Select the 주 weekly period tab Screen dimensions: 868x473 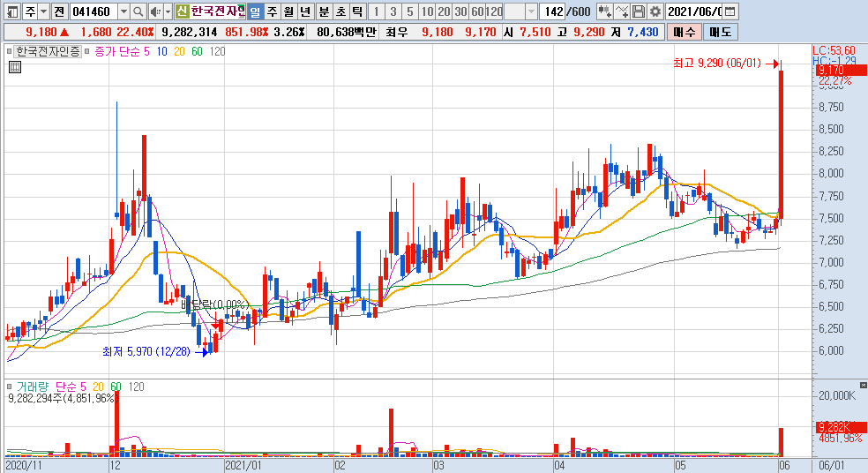[x=272, y=11]
